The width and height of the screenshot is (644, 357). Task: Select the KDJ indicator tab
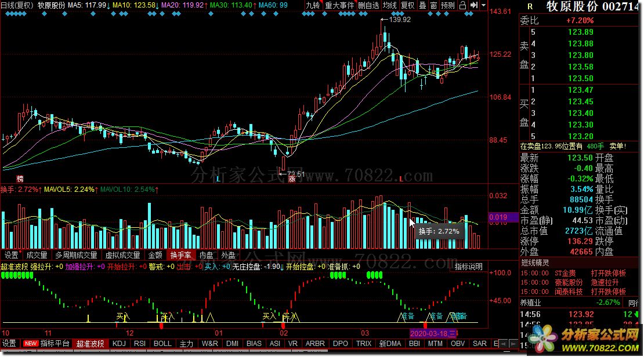[x=119, y=344]
